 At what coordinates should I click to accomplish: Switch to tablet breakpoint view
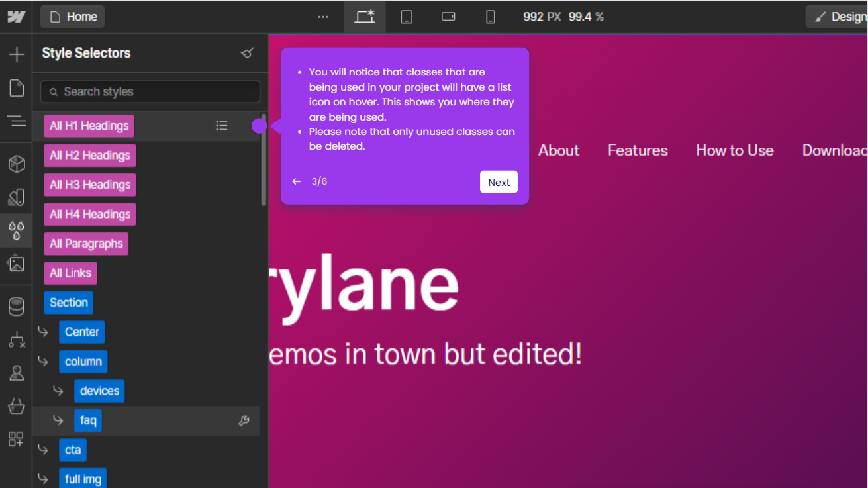(406, 17)
